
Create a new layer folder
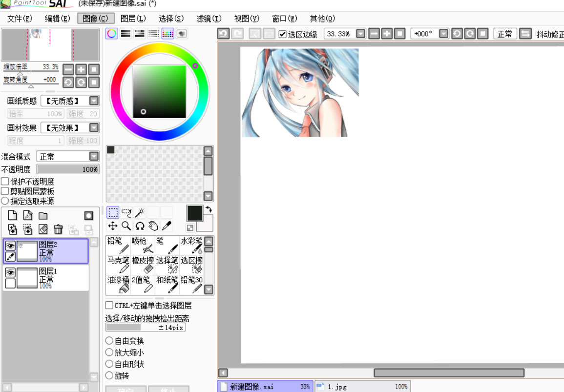[x=43, y=215]
